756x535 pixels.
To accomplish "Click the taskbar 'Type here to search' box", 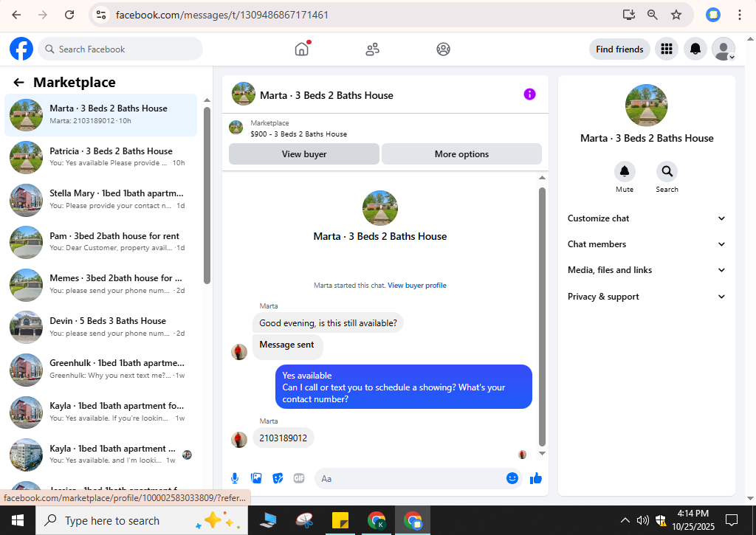I will 142,520.
